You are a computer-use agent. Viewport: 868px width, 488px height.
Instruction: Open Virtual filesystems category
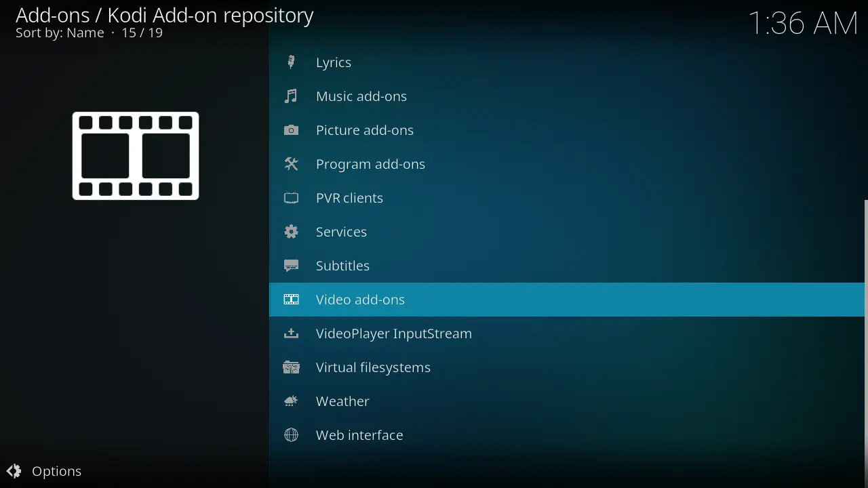568,367
